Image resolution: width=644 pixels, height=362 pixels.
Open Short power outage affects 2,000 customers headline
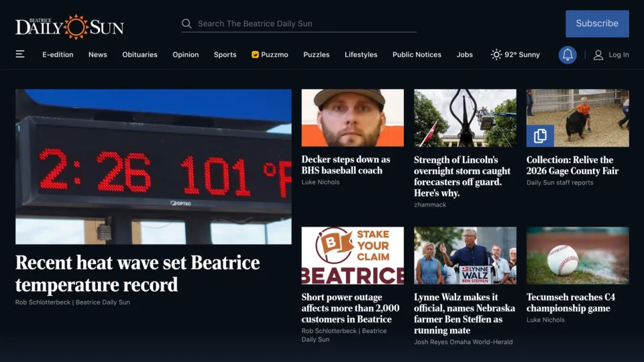coord(350,308)
